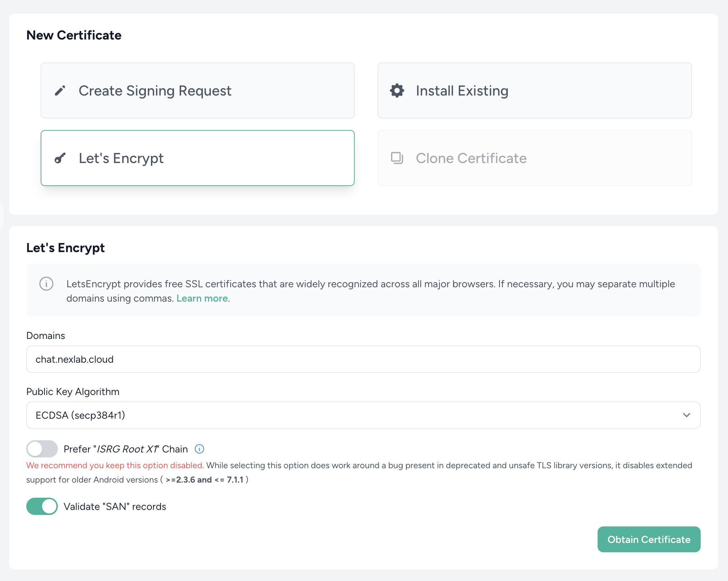Click the info circle in the LetsEncrypt notice
This screenshot has width=728, height=581.
46,284
